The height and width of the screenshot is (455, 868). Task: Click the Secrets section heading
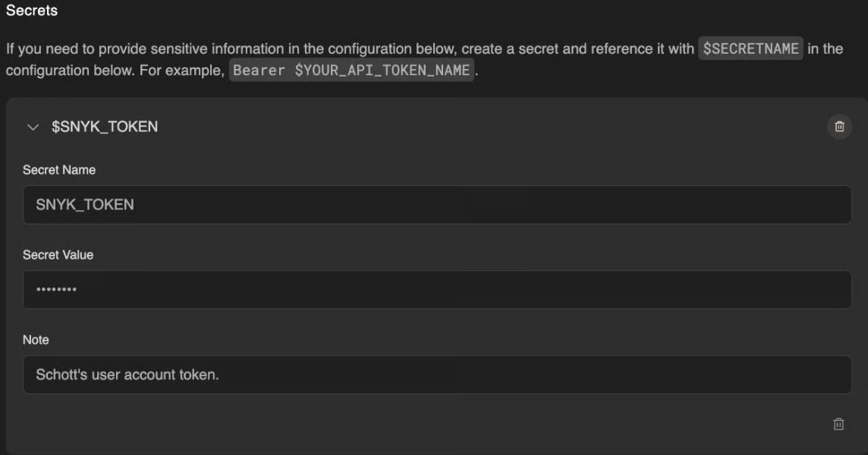coord(32,11)
